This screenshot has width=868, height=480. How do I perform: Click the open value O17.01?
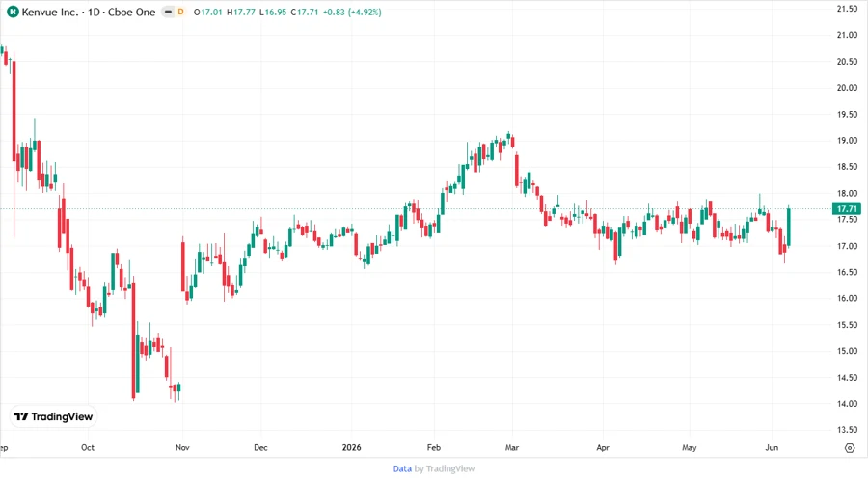(x=207, y=12)
